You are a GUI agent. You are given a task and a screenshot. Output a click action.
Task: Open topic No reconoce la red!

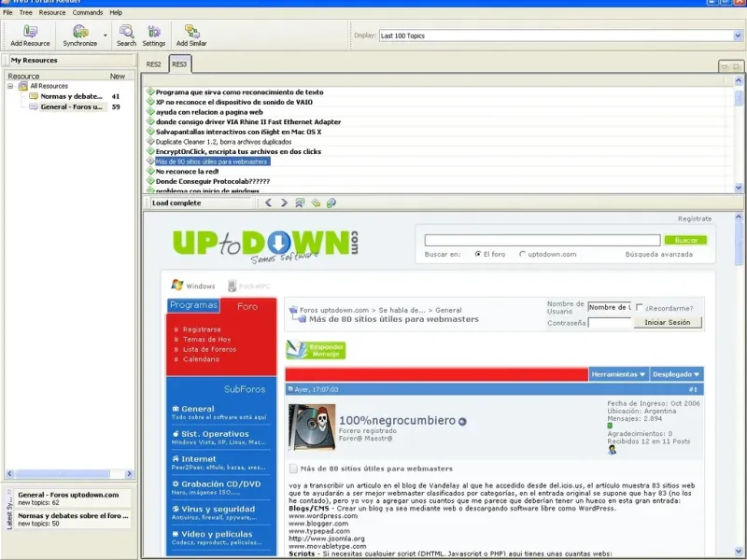click(x=188, y=172)
